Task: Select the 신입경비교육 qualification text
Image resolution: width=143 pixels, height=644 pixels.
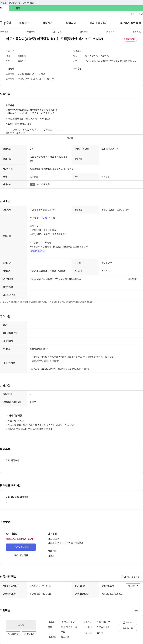Action: tap(43, 184)
